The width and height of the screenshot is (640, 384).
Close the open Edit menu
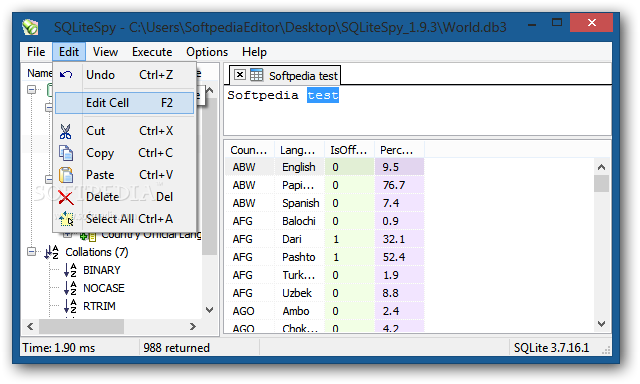(x=69, y=52)
